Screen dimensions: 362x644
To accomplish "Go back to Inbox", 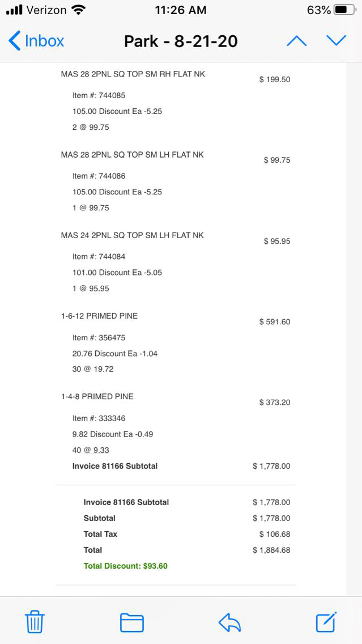I will click(36, 41).
